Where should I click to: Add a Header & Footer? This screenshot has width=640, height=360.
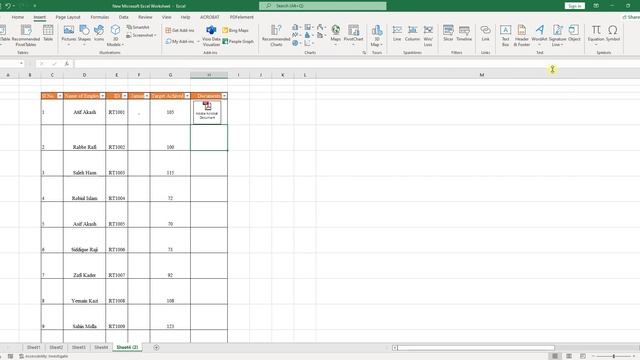point(522,35)
